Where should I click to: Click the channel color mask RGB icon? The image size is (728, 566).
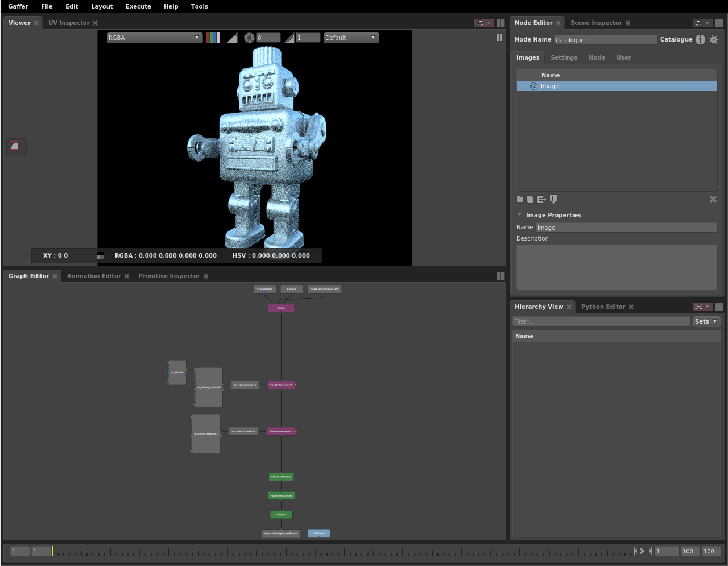(x=213, y=38)
